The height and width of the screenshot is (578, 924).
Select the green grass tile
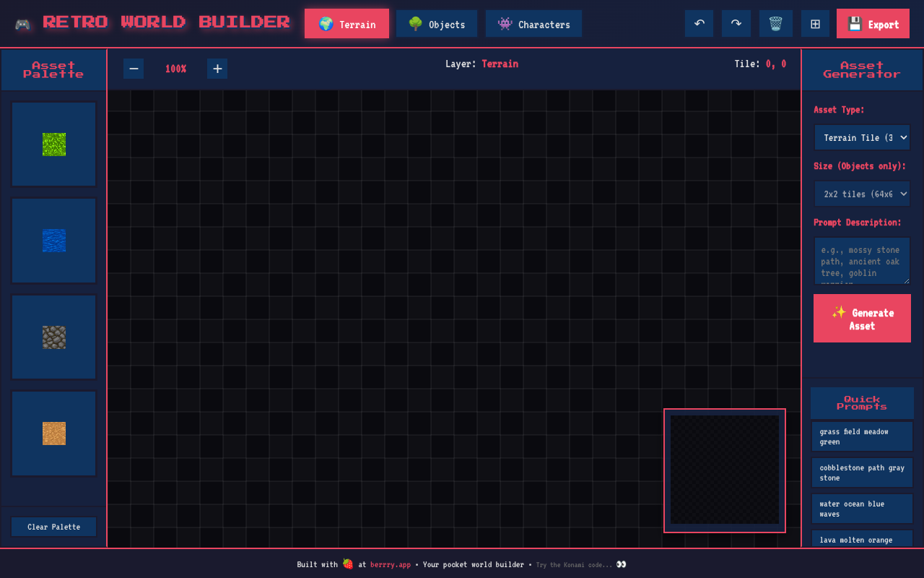54,144
